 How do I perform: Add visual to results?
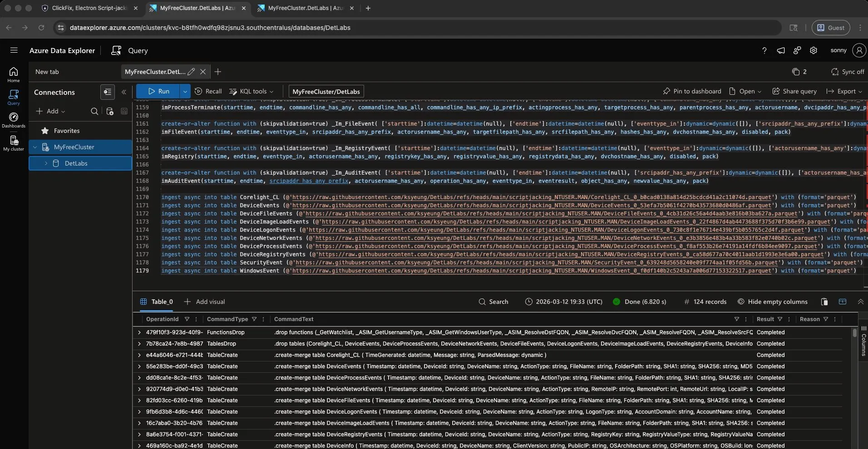click(204, 302)
